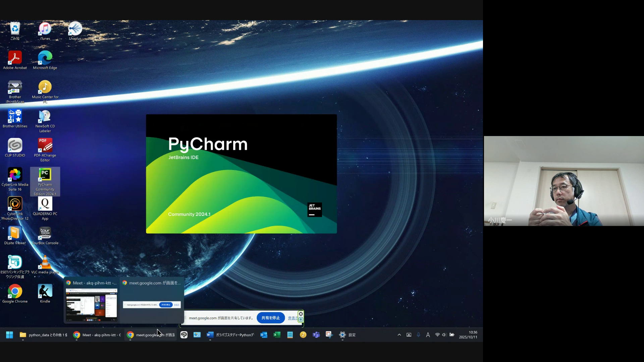Open the Outlook taskbar icon
Image resolution: width=644 pixels, height=362 pixels.
pos(264,335)
